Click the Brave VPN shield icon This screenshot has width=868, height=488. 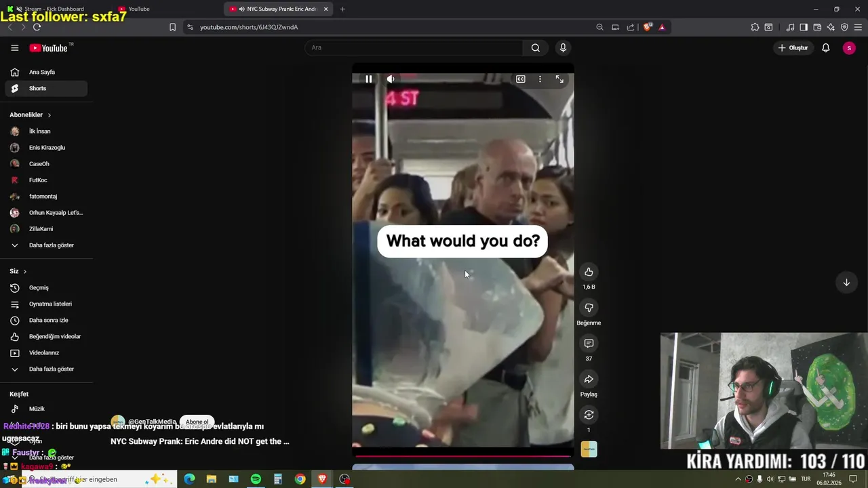(844, 27)
